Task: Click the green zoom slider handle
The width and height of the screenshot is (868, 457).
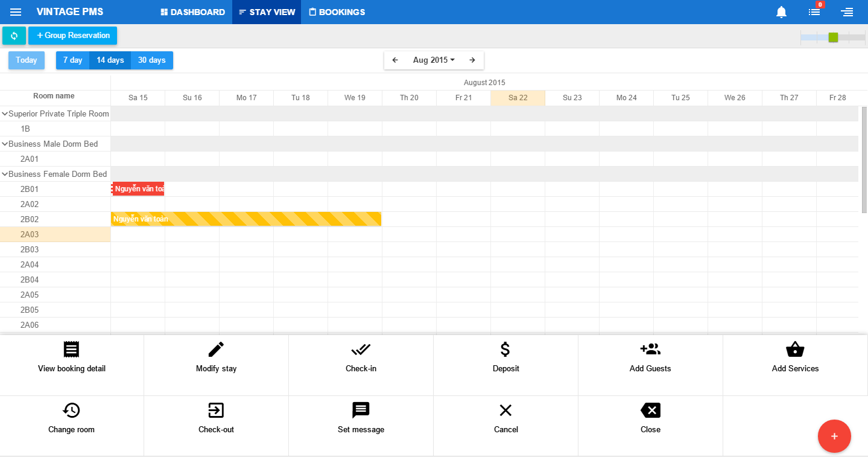Action: click(833, 37)
